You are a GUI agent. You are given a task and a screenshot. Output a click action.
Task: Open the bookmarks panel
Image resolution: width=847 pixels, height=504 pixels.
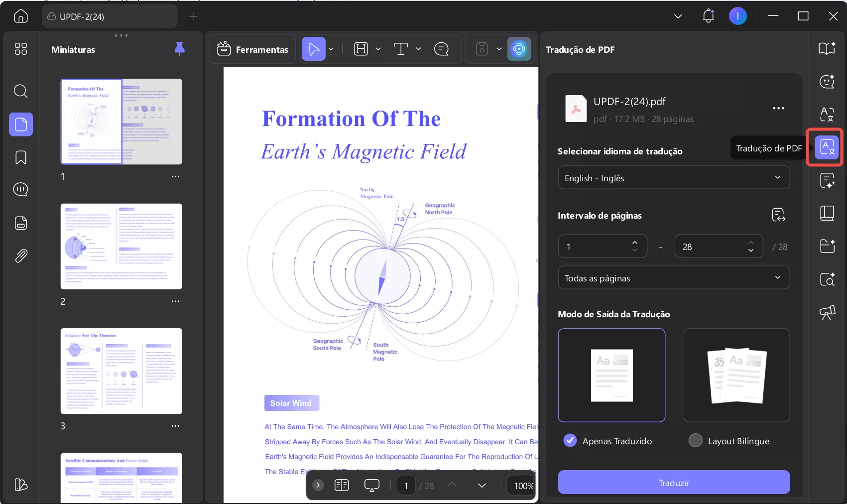click(20, 157)
